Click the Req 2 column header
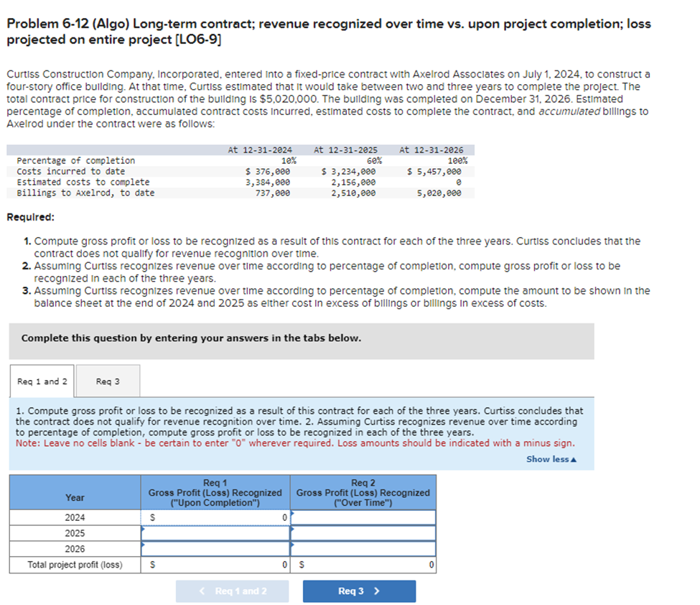This screenshot has width=700, height=605. click(363, 492)
